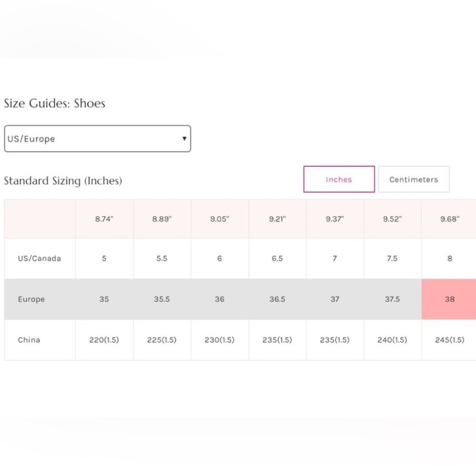Select the 8.74" column header

[104, 219]
